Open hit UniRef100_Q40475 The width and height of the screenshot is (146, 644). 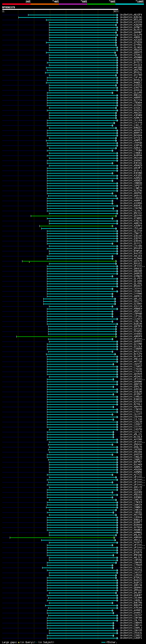(x=131, y=261)
